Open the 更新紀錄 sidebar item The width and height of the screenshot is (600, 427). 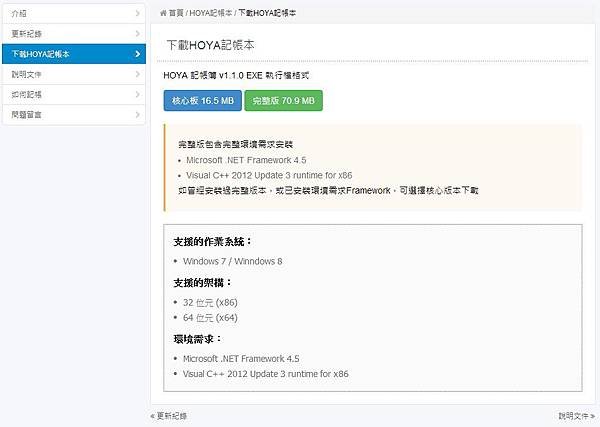point(74,34)
